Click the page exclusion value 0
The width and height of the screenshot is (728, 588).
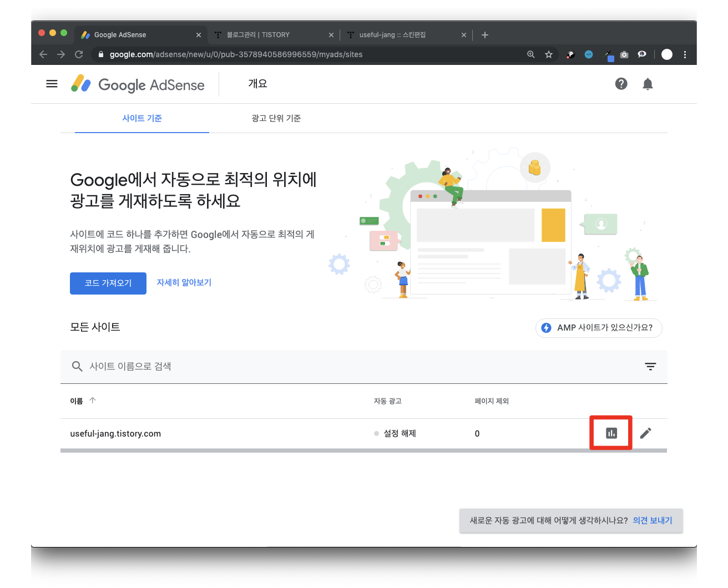pos(477,434)
